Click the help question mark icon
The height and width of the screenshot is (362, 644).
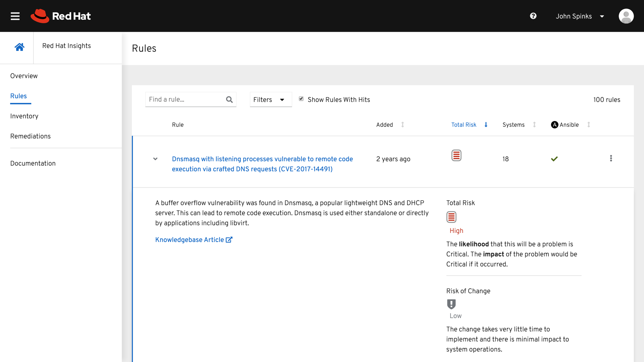click(x=533, y=16)
